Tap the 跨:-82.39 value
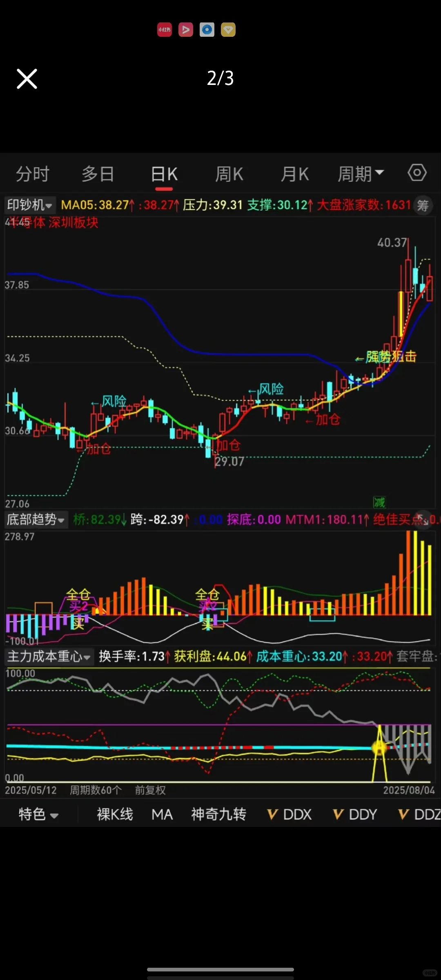 click(160, 520)
